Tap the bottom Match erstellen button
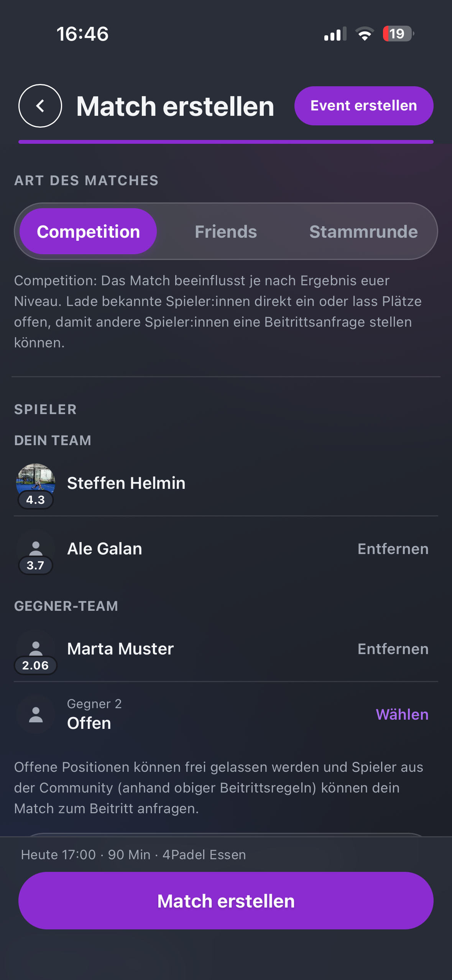Viewport: 452px width, 980px height. tap(226, 901)
